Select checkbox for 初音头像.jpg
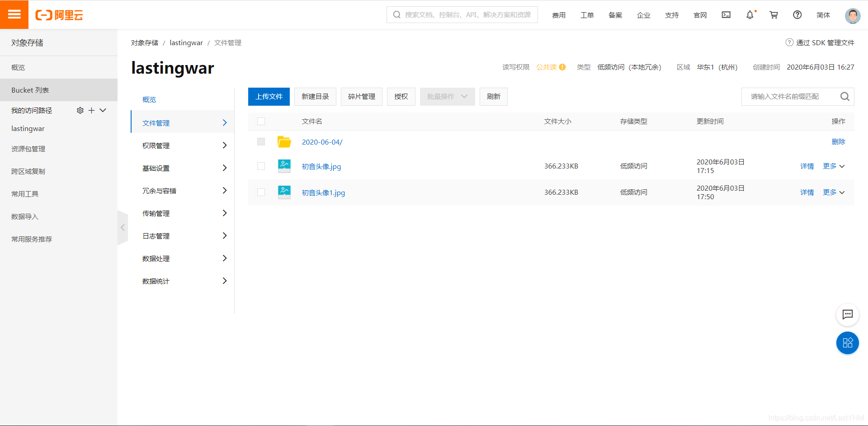The width and height of the screenshot is (868, 426). pyautogui.click(x=261, y=166)
